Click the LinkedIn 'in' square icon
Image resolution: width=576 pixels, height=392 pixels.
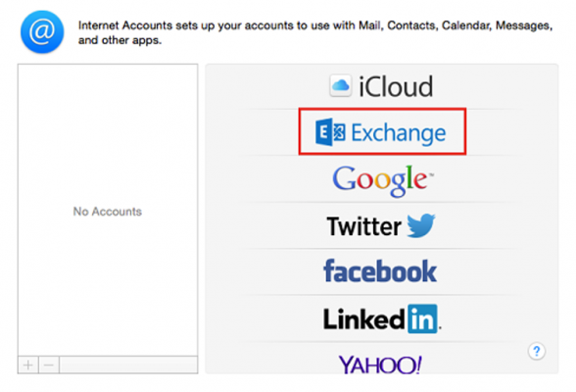click(x=422, y=318)
